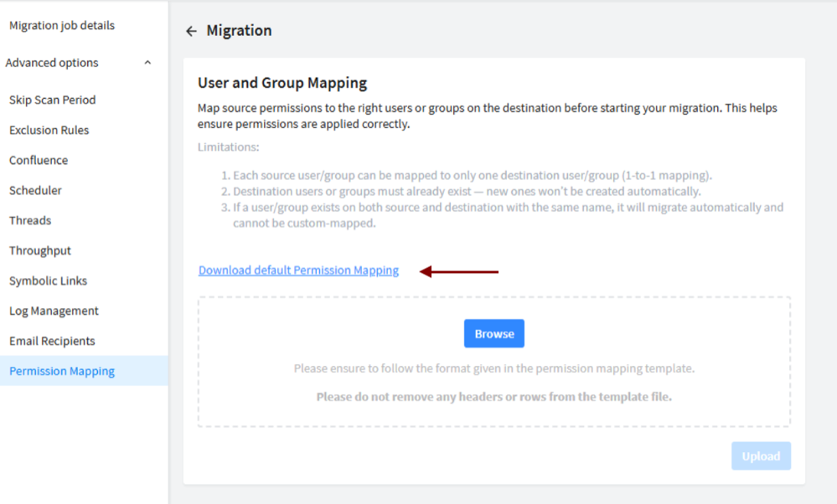
Task: Click the User and Group Mapping heading
Action: tap(282, 83)
